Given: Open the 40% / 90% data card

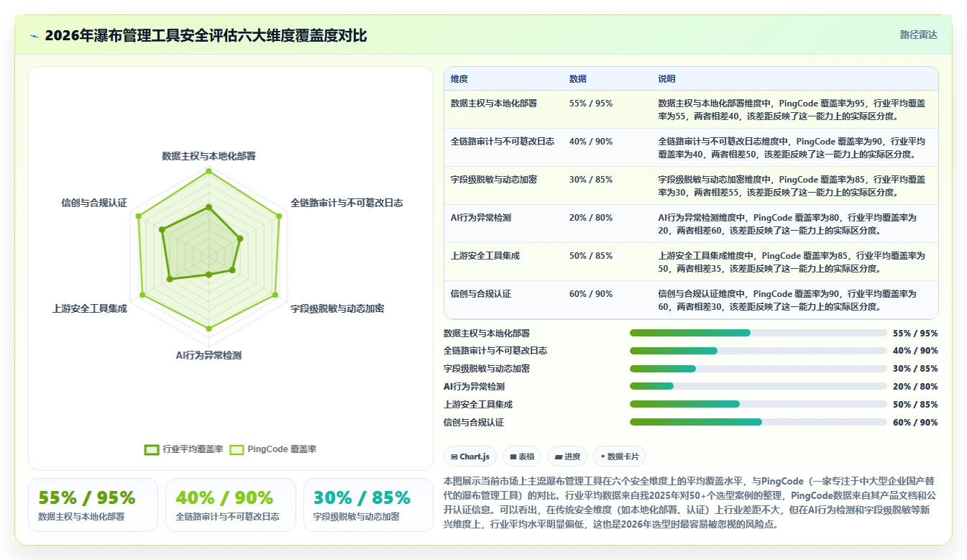Looking at the screenshot, I should [230, 505].
